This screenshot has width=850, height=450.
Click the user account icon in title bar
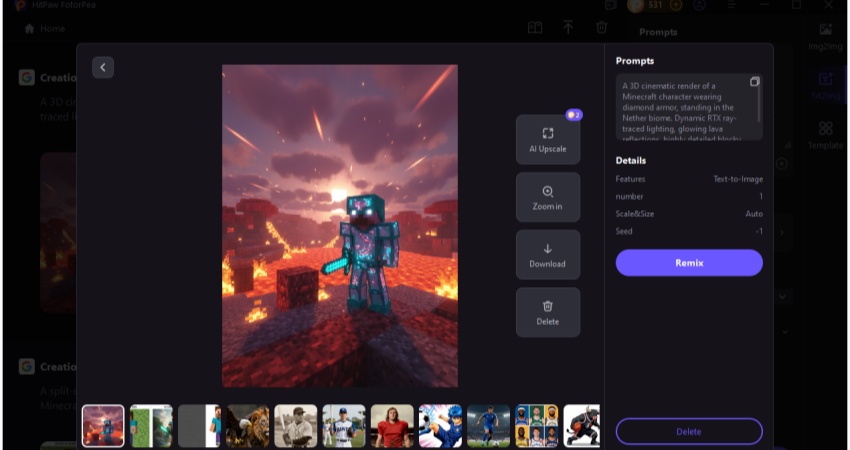click(699, 5)
